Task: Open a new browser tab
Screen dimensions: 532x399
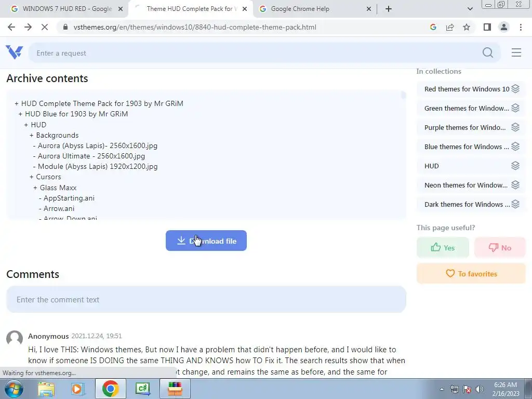Action: point(389,9)
